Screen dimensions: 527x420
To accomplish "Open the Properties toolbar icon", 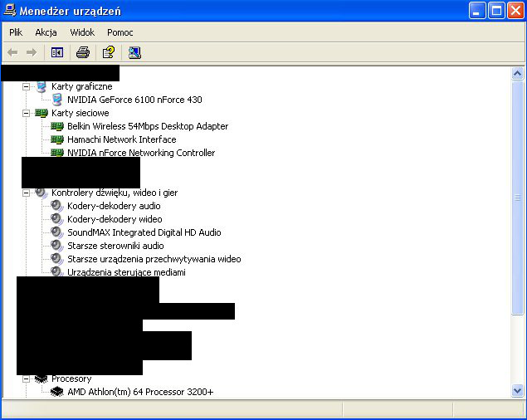I will pyautogui.click(x=108, y=52).
